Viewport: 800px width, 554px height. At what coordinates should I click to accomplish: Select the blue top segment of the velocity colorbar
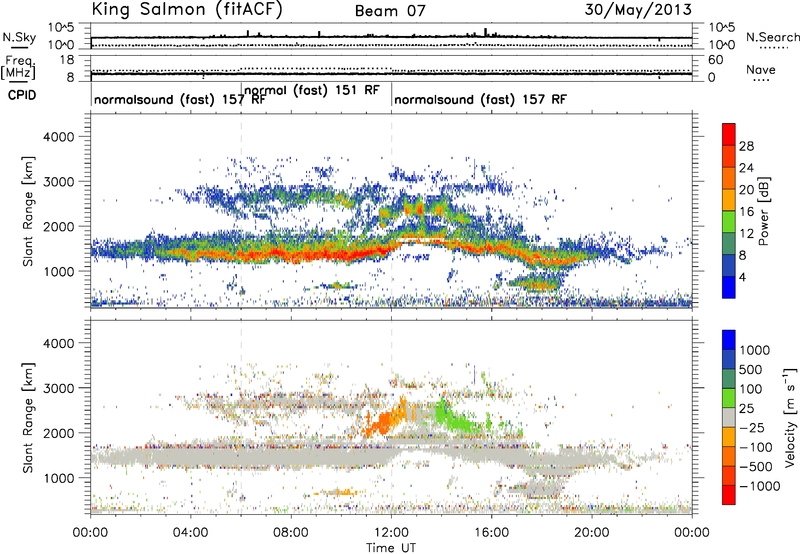pos(729,340)
